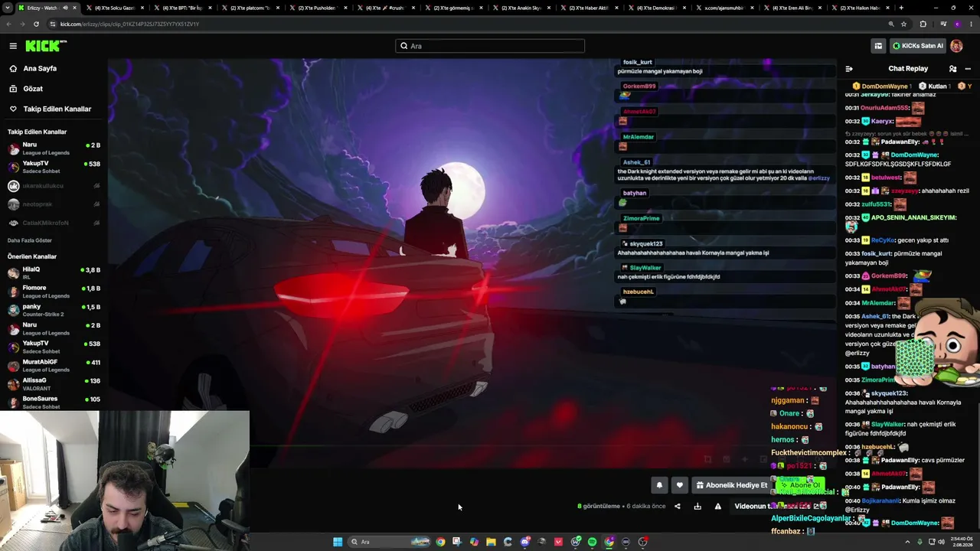The height and width of the screenshot is (551, 980).
Task: Click username SlayWalker in chat replay
Action: (x=887, y=424)
